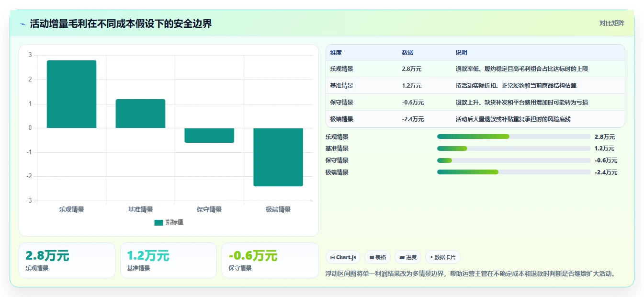This screenshot has height=297, width=644.
Task: Click the 乐观情景 x-axis label
Action: [x=71, y=209]
